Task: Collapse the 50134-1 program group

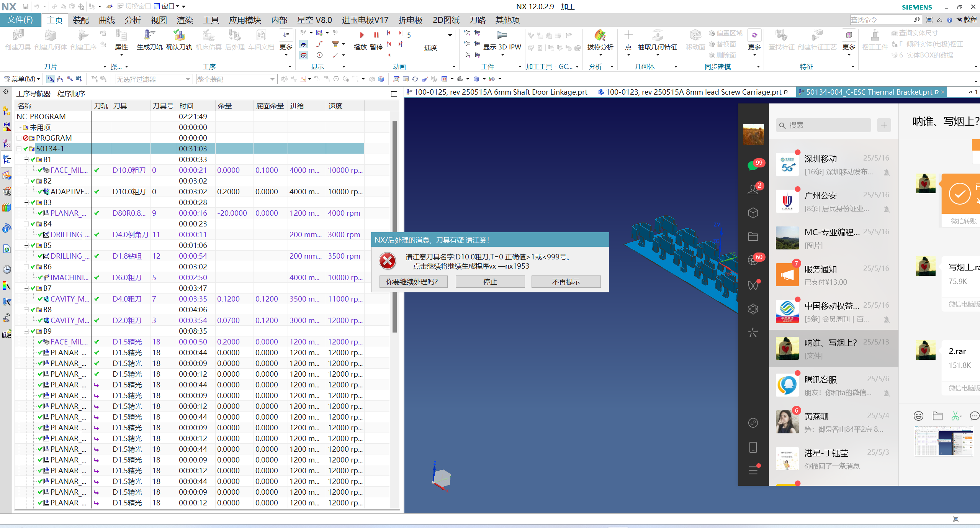Action: (19, 149)
